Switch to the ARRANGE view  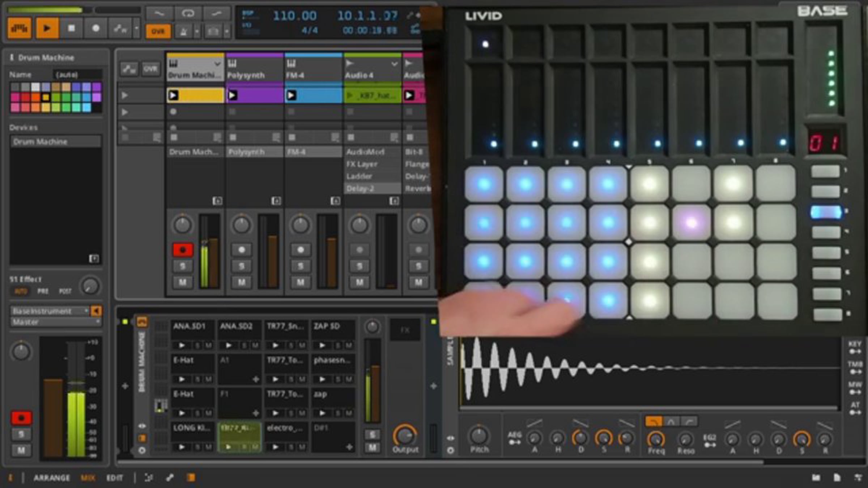(x=52, y=478)
